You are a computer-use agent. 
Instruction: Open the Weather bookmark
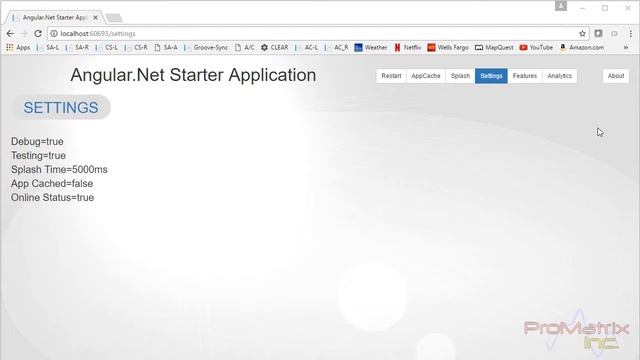[x=371, y=47]
